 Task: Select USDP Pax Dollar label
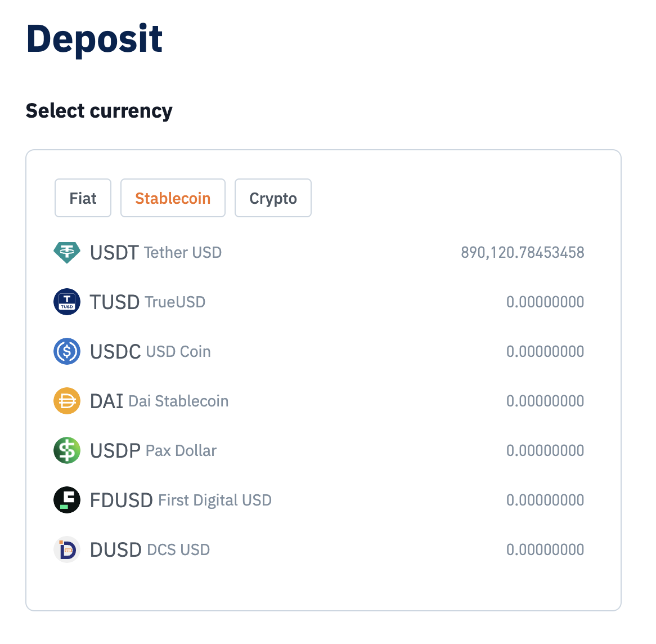point(153,450)
